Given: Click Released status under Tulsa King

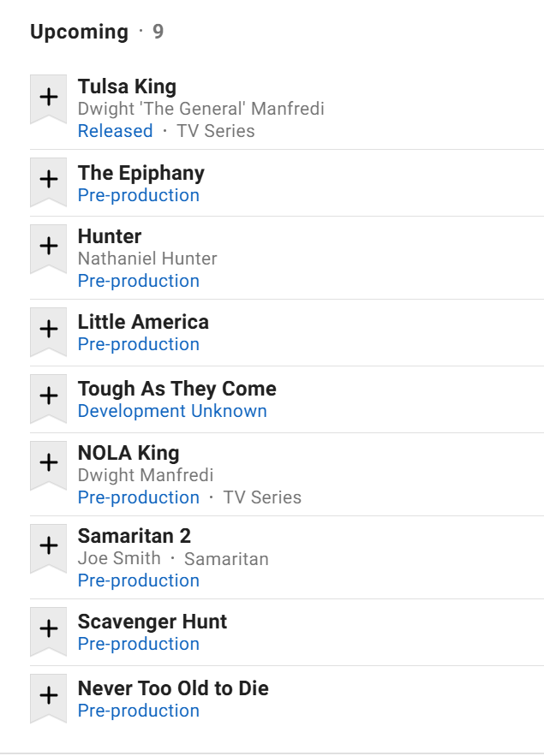Looking at the screenshot, I should [115, 131].
